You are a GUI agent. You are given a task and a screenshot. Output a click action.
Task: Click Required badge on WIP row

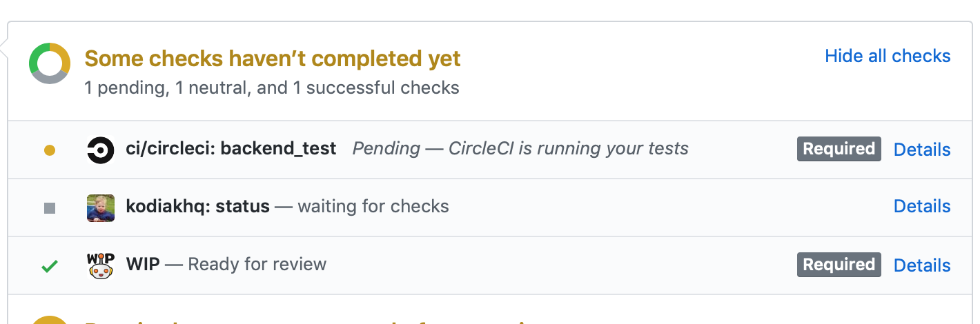839,265
